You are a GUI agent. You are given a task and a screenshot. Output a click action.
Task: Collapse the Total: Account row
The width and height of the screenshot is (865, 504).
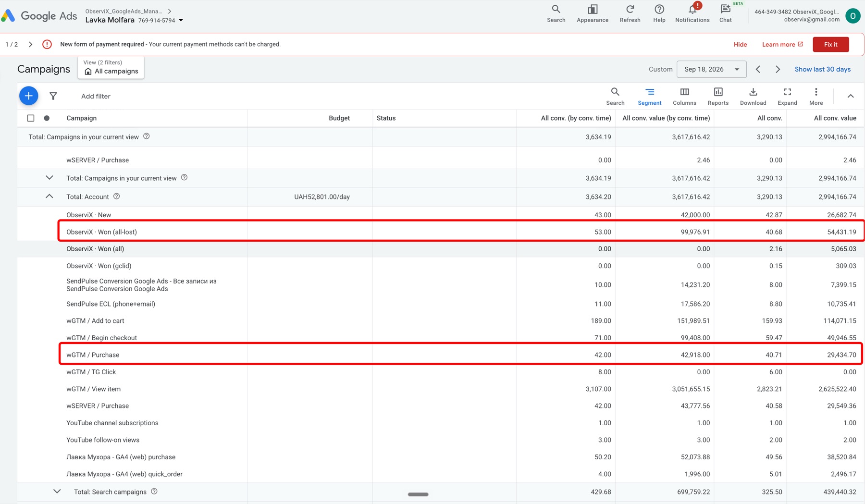click(x=49, y=197)
